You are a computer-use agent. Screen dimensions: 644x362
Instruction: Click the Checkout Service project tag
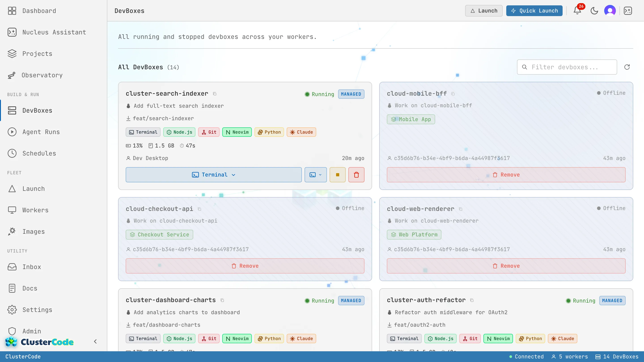(x=159, y=235)
